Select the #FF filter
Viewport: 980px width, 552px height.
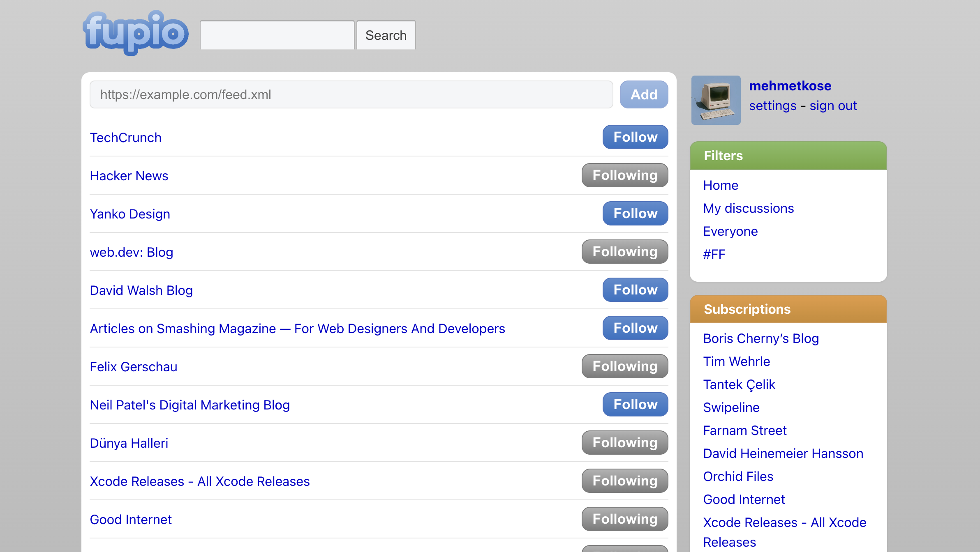click(714, 254)
